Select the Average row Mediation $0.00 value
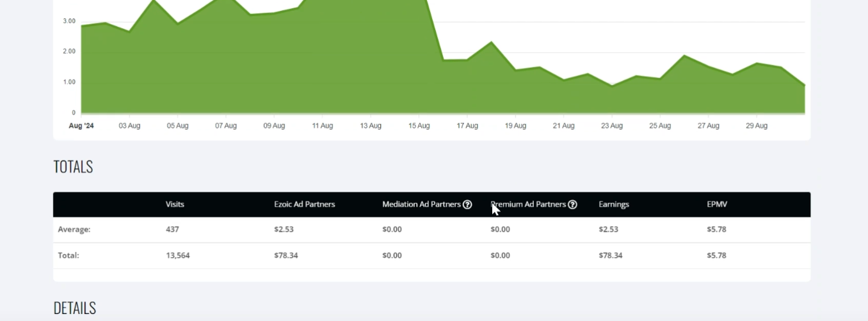Viewport: 868px width, 321px height. point(392,230)
